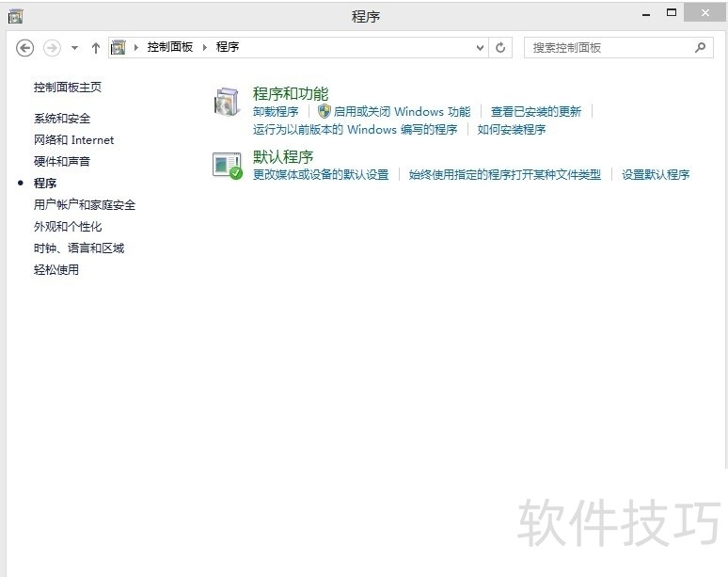
Task: Click the Back navigation arrow
Action: pos(25,47)
